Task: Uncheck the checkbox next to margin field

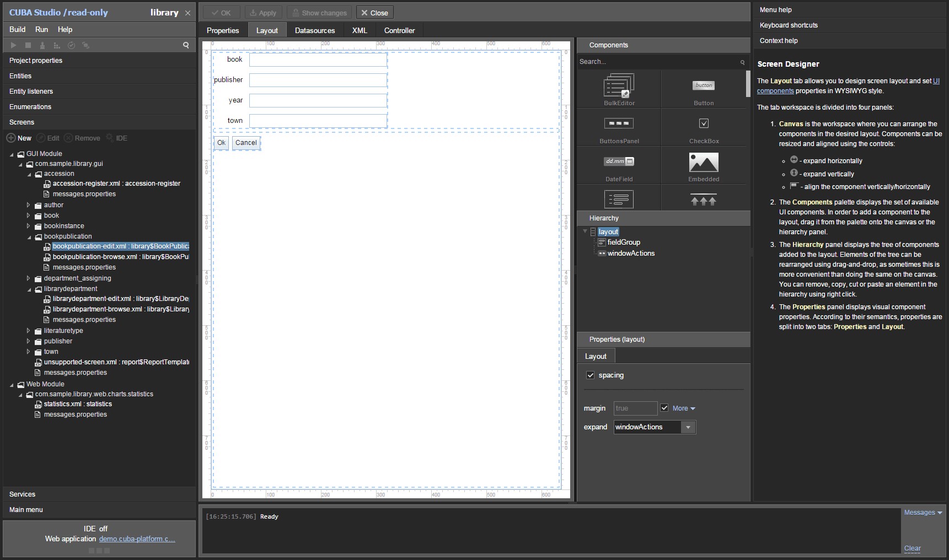Action: pos(664,408)
